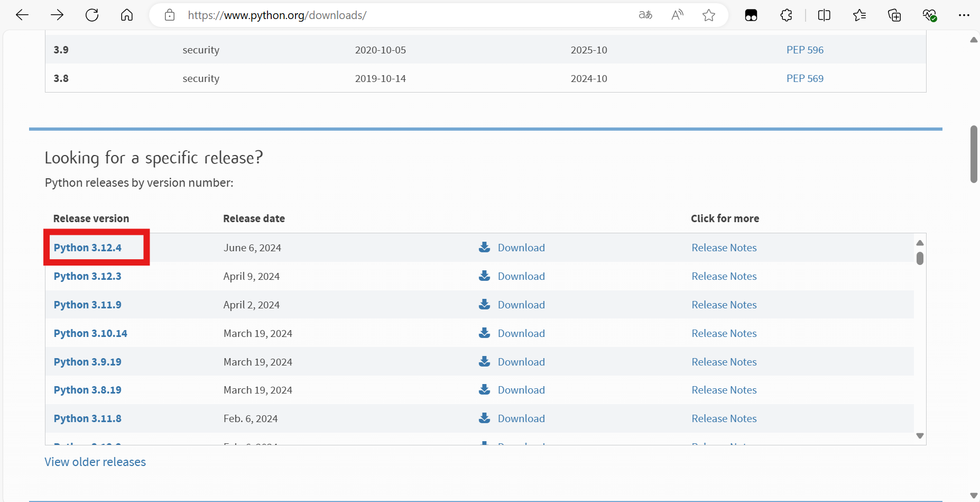Screen dimensions: 980x502
Task: Activate the read aloud feature
Action: pyautogui.click(x=677, y=15)
